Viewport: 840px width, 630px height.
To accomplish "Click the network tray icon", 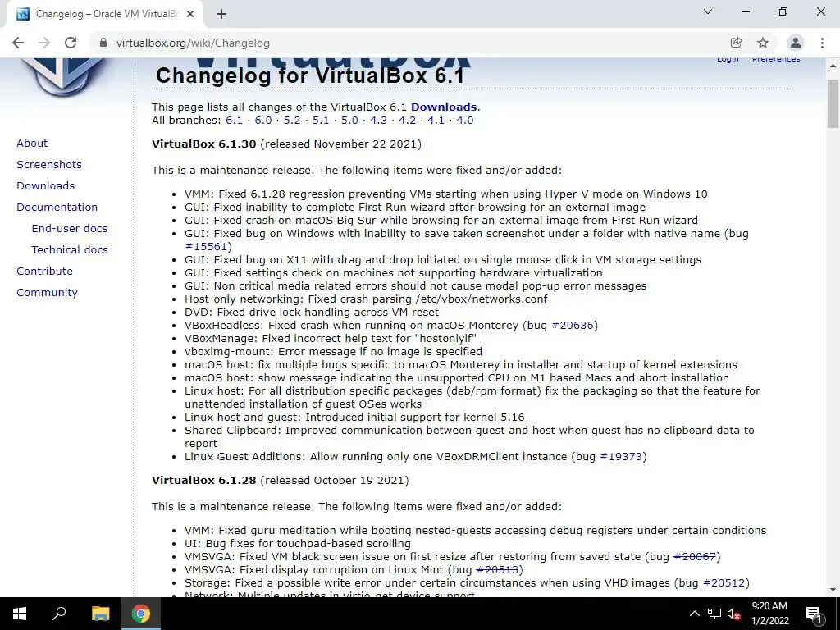I will click(x=714, y=614).
